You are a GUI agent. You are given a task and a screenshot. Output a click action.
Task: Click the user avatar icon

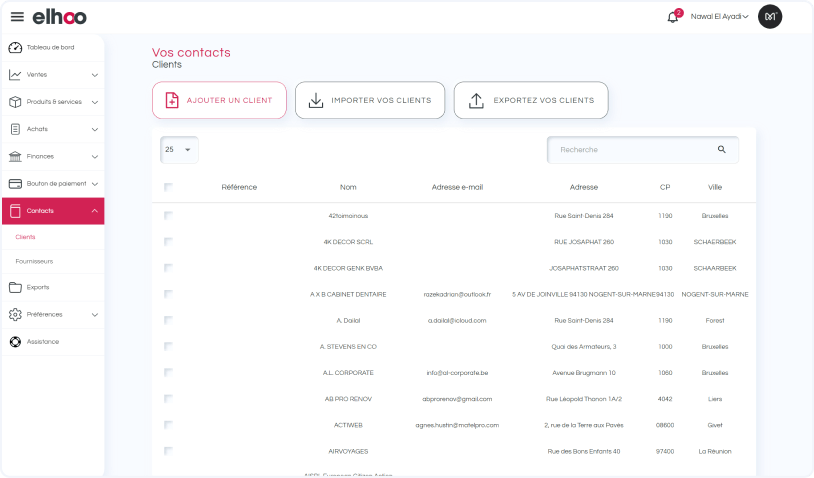[x=769, y=16]
